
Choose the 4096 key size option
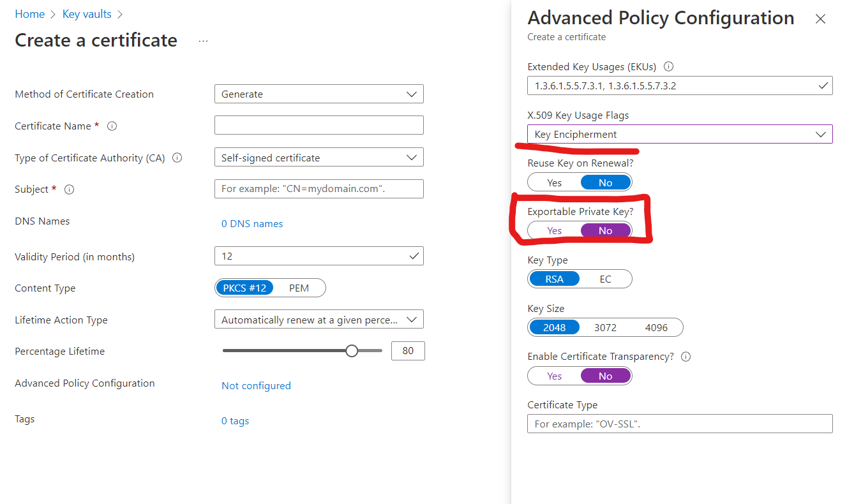tap(656, 327)
